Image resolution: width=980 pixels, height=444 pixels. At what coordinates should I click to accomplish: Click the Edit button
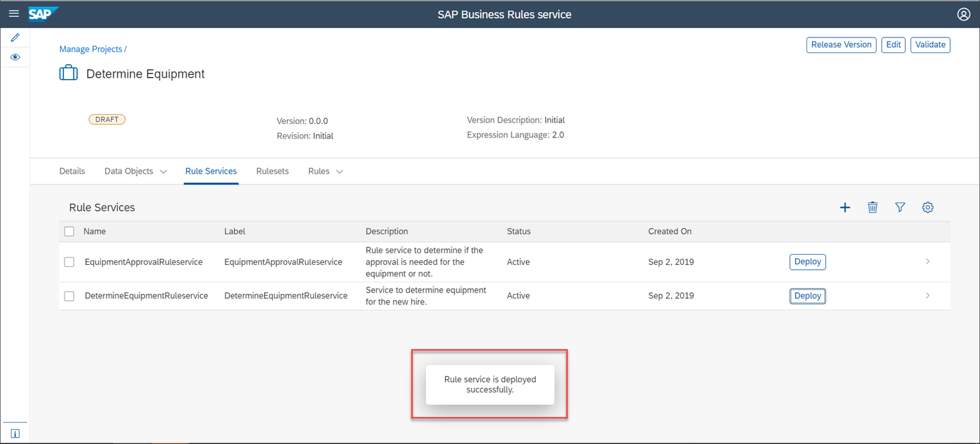tap(894, 45)
